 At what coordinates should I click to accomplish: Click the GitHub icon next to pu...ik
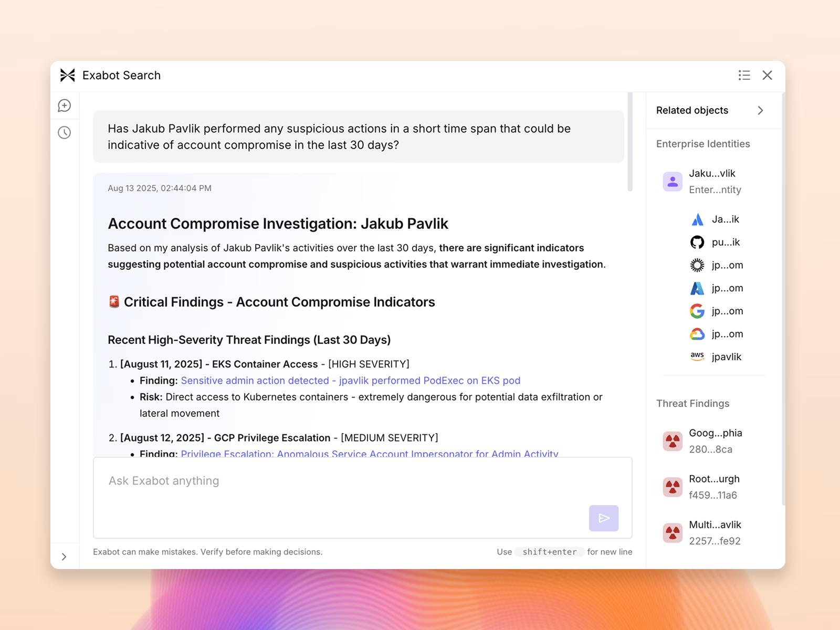(x=697, y=242)
